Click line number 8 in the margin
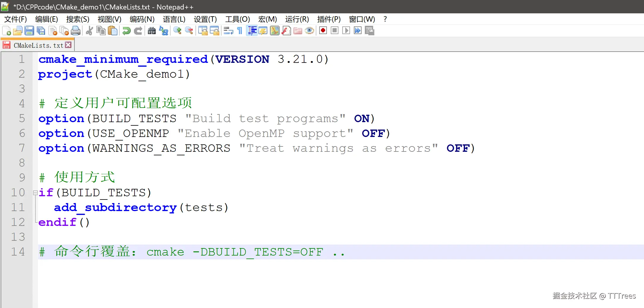Viewport: 644px width, 308px height. (x=22, y=163)
